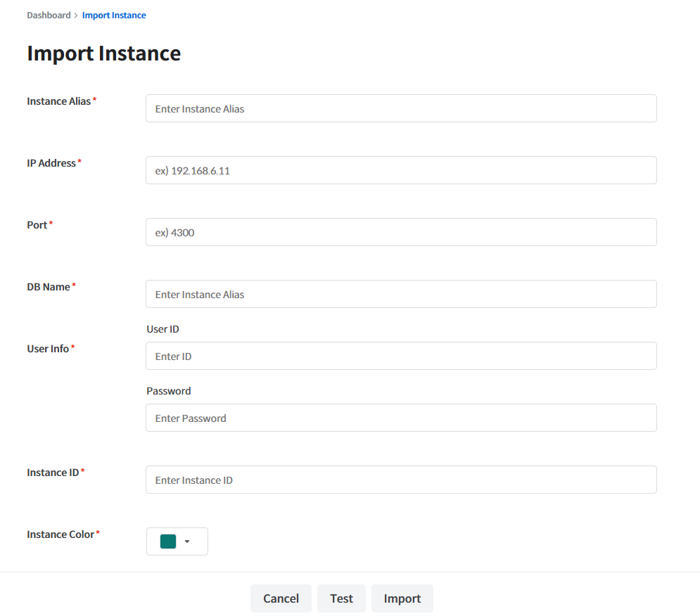
Task: Focus the Instance Alias input field
Action: point(401,109)
